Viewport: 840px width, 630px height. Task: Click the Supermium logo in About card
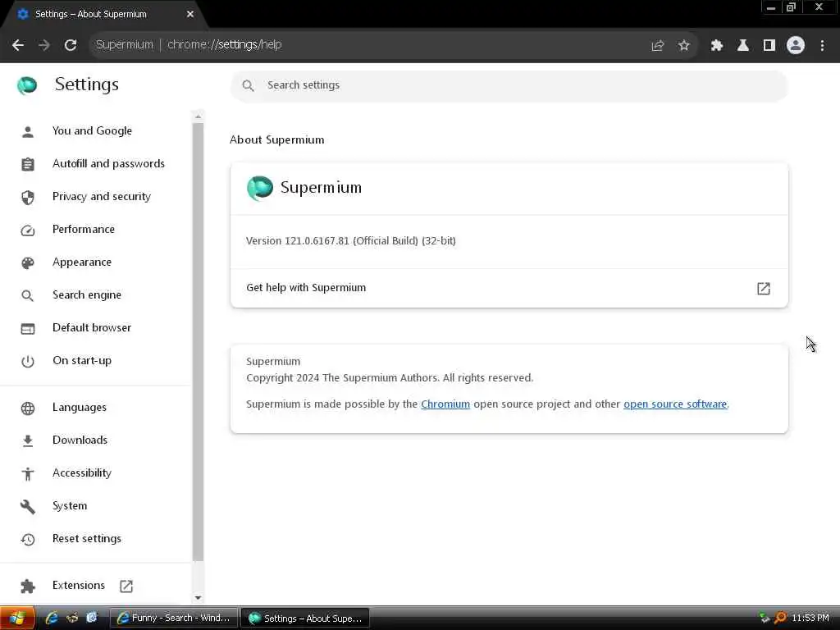coord(260,188)
